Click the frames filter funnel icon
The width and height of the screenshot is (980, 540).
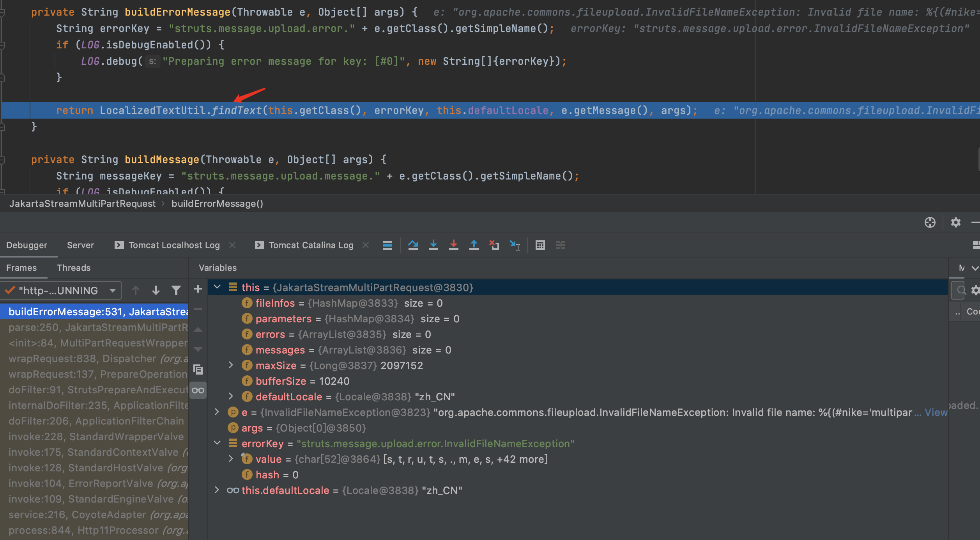point(176,290)
